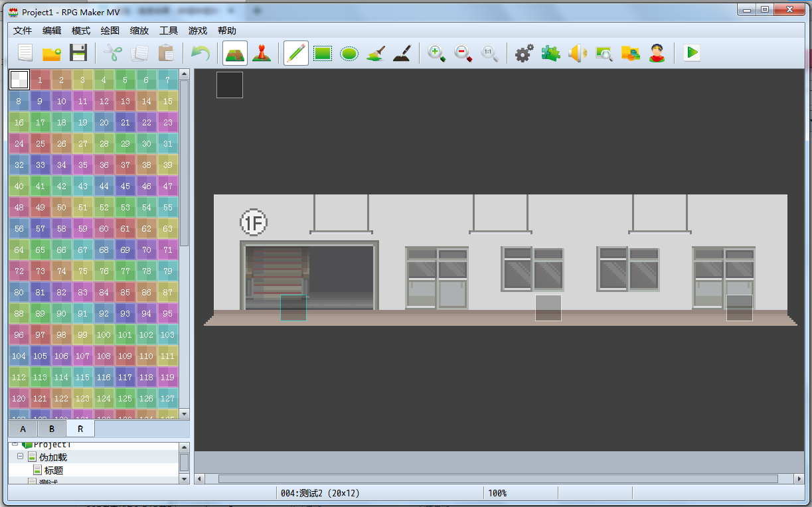Create a new project with the blank page icon
This screenshot has height=507, width=812.
tap(25, 53)
